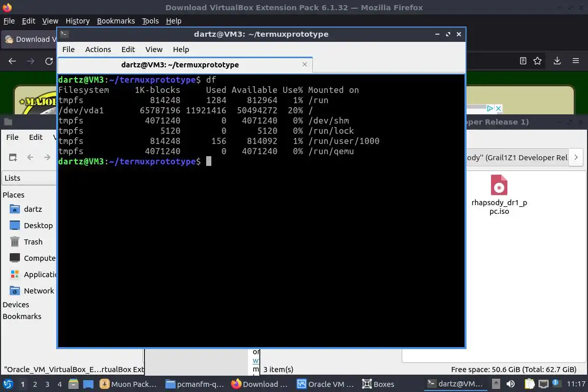Open the application menu launcher on the panel

tap(8, 384)
